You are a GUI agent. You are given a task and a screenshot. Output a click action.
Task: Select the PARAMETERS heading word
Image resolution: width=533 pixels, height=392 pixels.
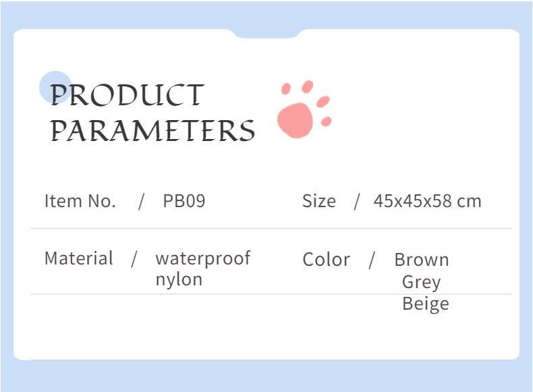[x=152, y=130]
